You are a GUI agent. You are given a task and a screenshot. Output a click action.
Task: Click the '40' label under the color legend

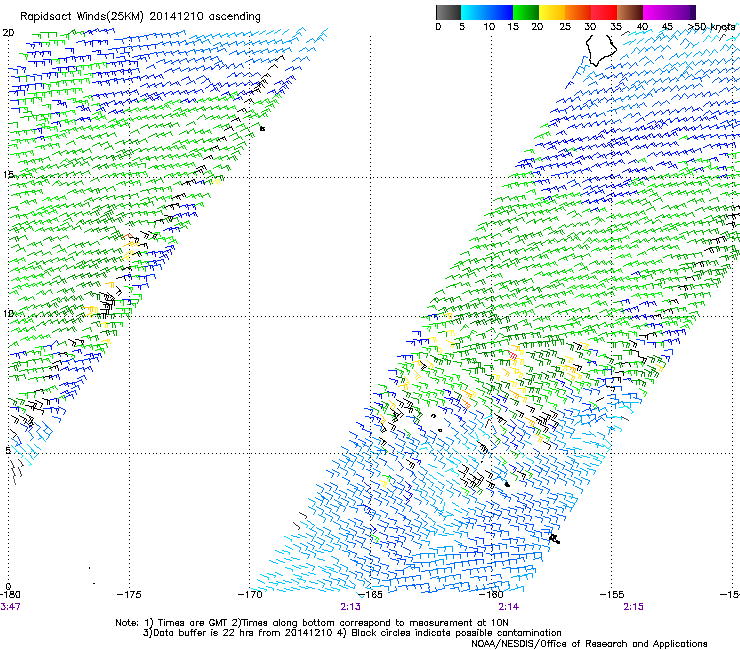(642, 27)
